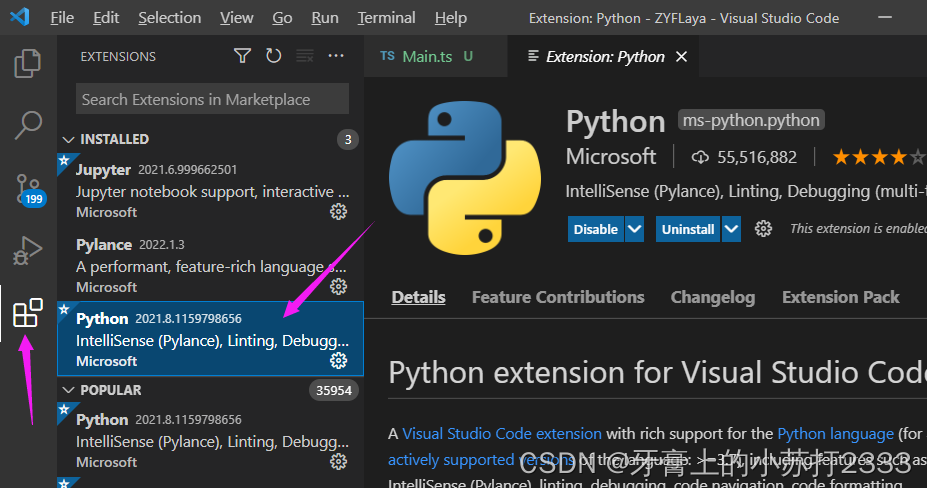Open the Explorer view in activity bar
927x488 pixels.
[x=27, y=63]
